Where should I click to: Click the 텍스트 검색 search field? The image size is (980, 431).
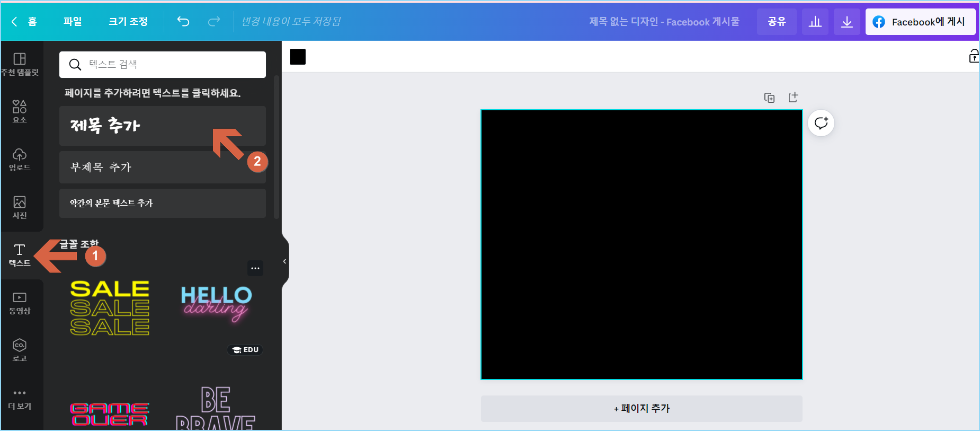(x=163, y=65)
